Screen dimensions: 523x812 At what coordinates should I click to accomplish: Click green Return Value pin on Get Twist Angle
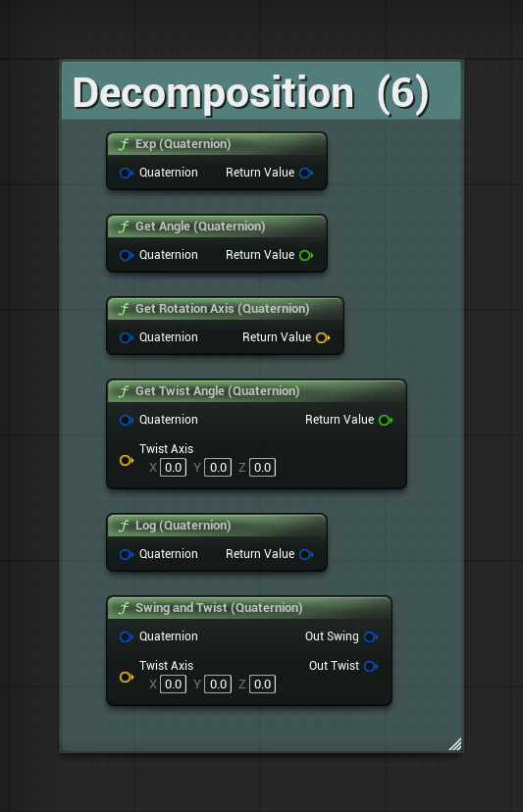click(x=386, y=420)
